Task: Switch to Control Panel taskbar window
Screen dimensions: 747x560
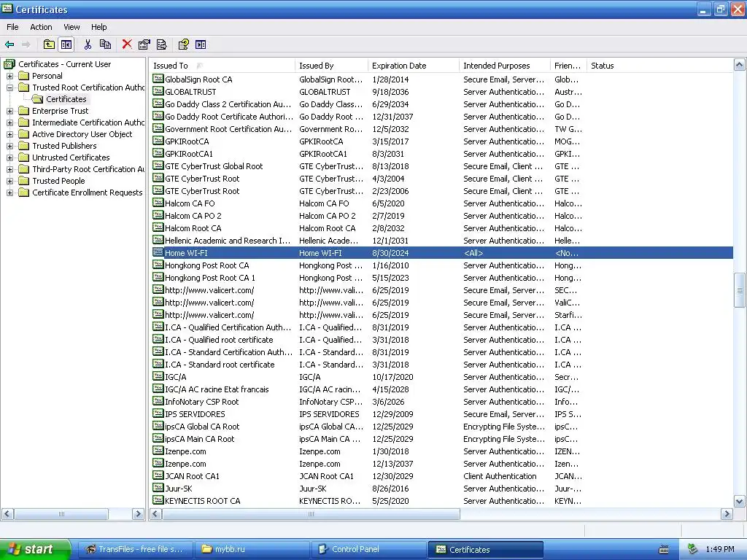Action: tap(368, 549)
